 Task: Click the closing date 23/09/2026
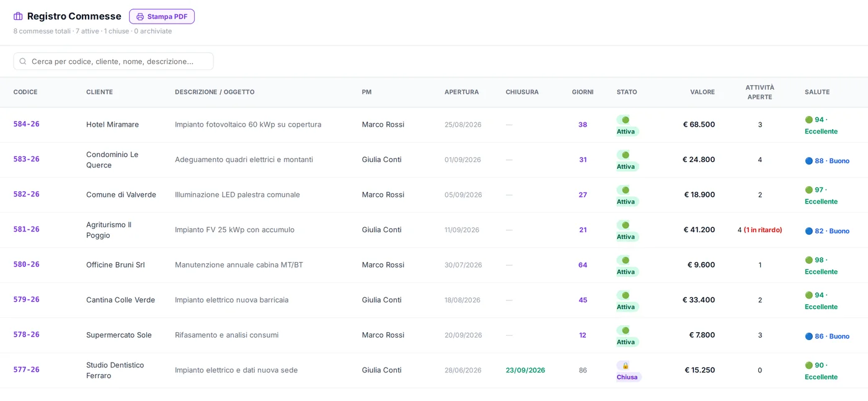525,370
